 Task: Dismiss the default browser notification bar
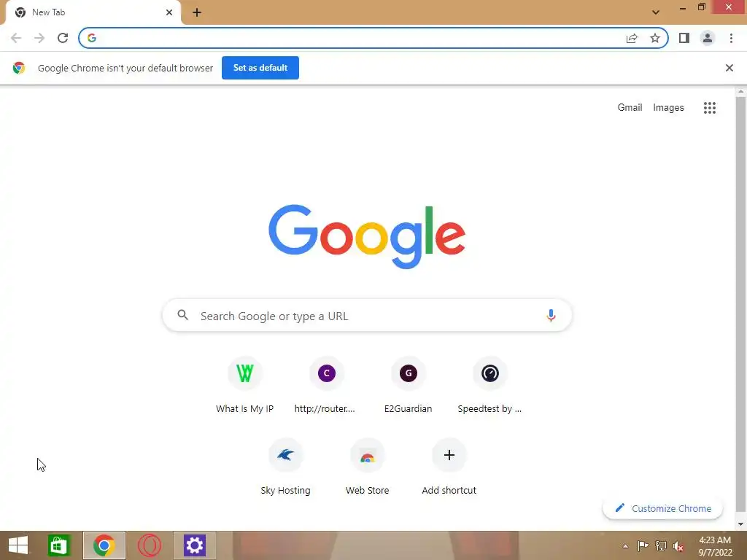(x=729, y=68)
